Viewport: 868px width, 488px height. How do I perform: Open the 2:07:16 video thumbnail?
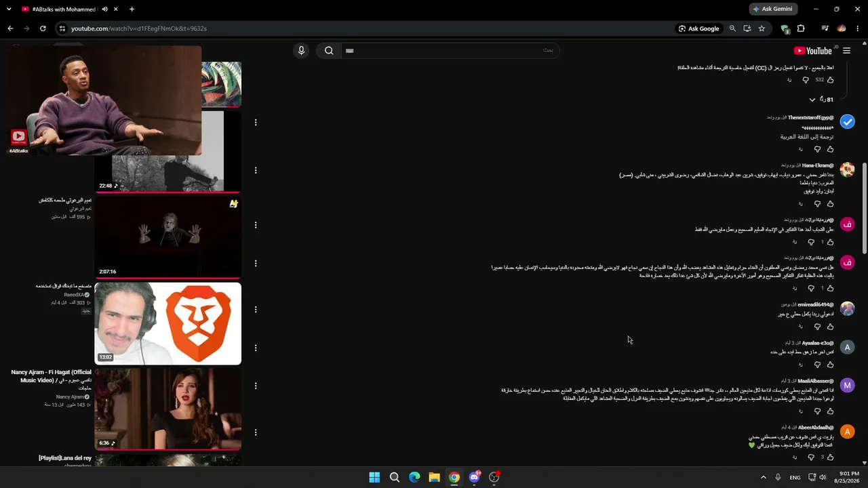[167, 237]
